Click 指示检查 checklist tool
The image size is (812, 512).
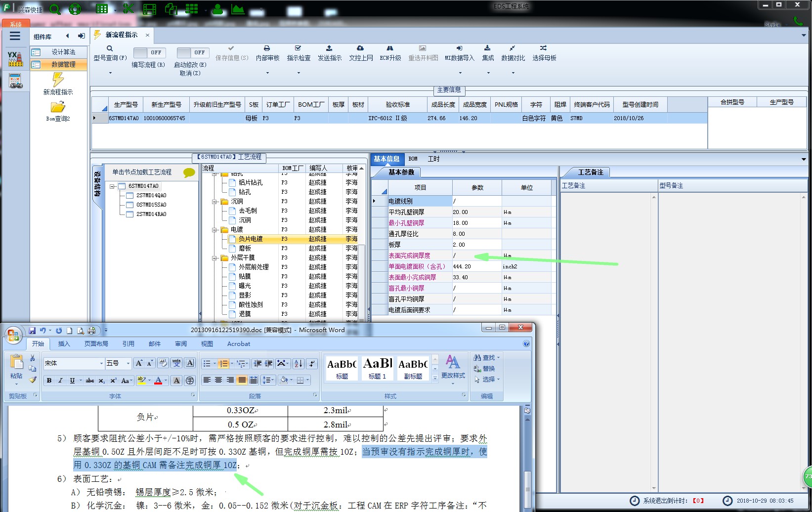point(299,53)
